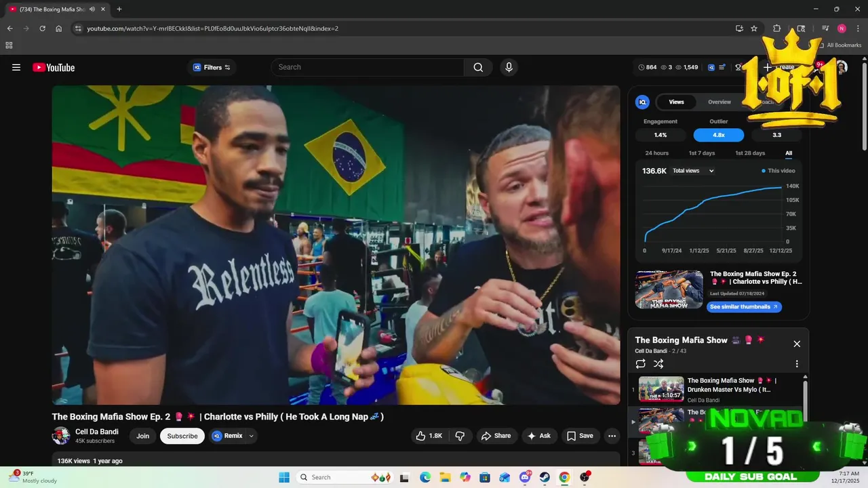Image resolution: width=868 pixels, height=488 pixels.
Task: Click the vidIQ blue square toolbar icon
Action: point(711,67)
